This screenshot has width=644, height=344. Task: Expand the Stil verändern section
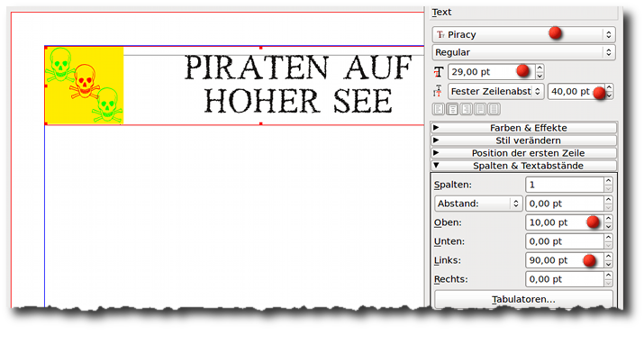pos(523,140)
